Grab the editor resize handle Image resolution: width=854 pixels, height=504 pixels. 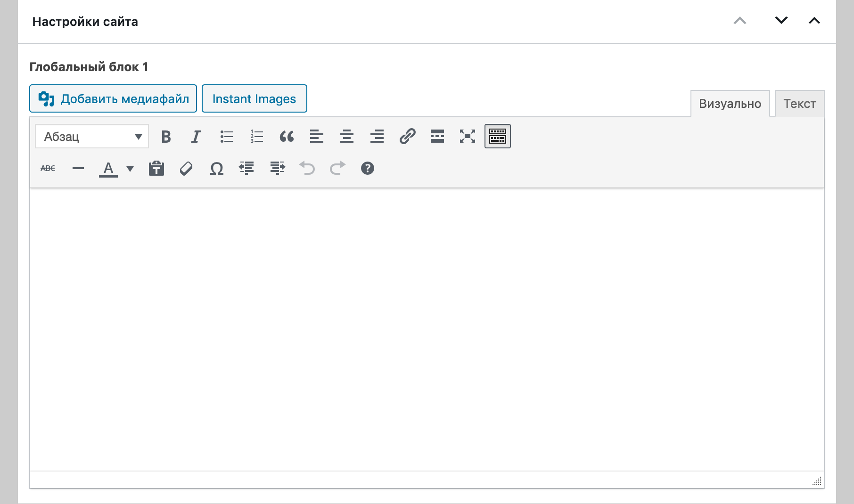tap(817, 481)
